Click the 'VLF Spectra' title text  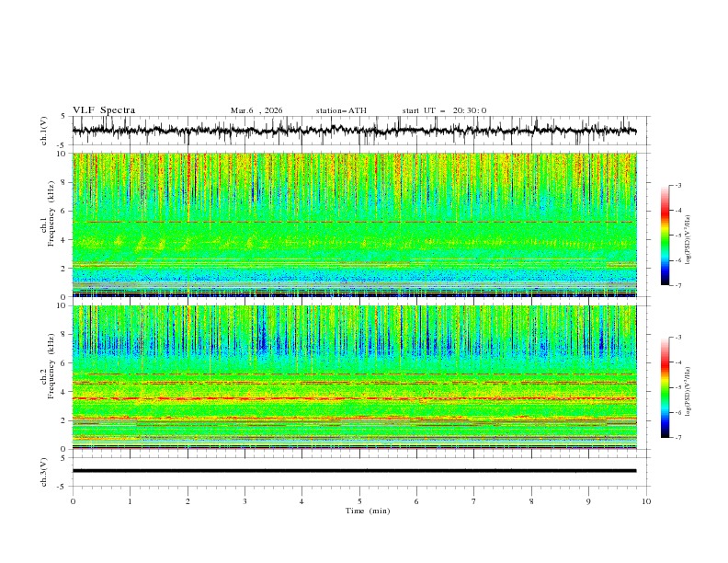click(x=104, y=110)
